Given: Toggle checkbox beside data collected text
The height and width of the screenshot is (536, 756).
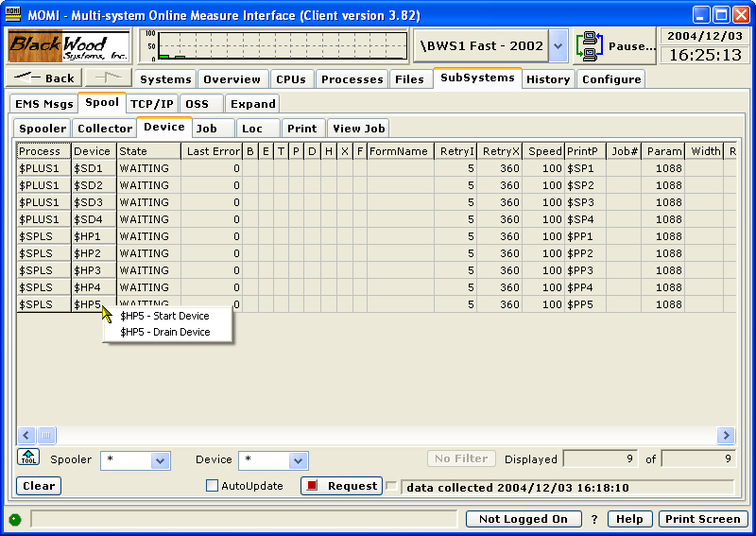Looking at the screenshot, I should 391,486.
